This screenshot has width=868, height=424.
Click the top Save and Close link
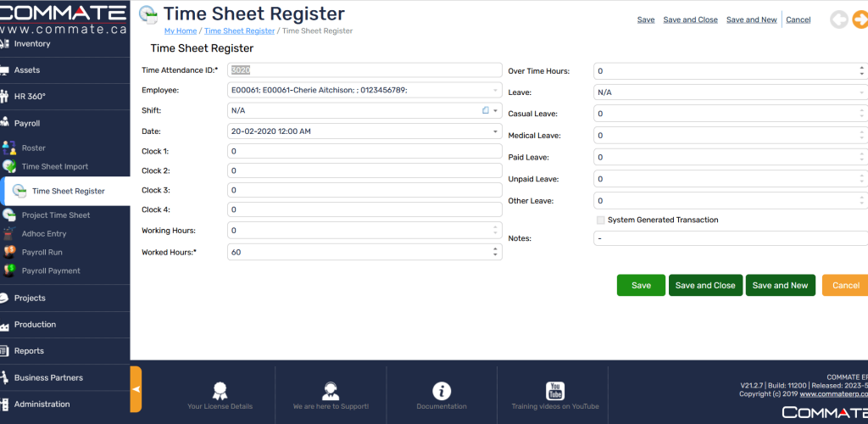690,20
